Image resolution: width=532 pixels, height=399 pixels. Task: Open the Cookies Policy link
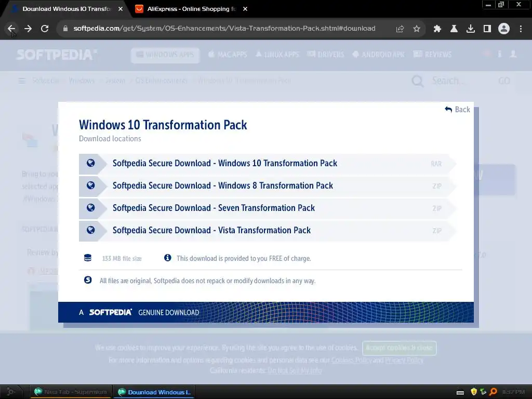coord(351,360)
